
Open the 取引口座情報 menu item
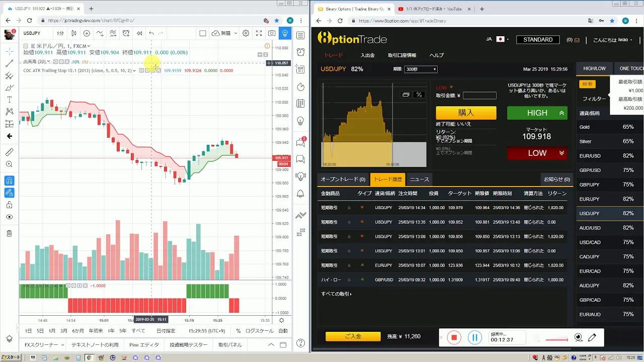point(402,55)
